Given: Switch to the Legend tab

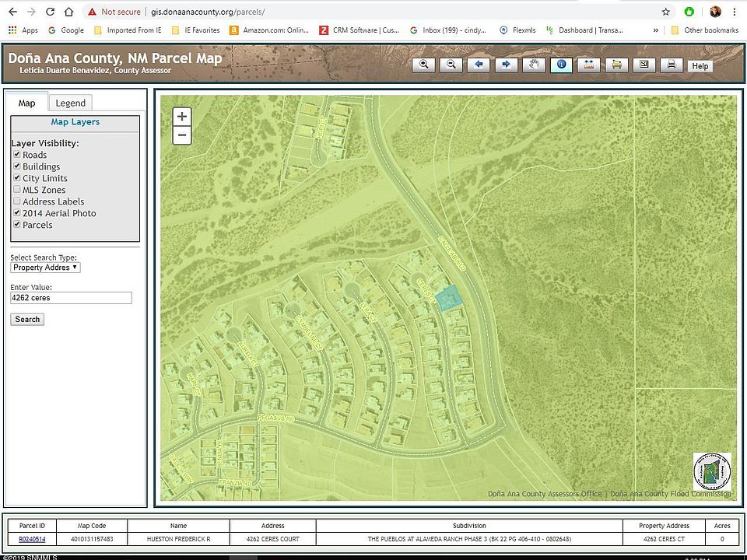Looking at the screenshot, I should coord(70,103).
